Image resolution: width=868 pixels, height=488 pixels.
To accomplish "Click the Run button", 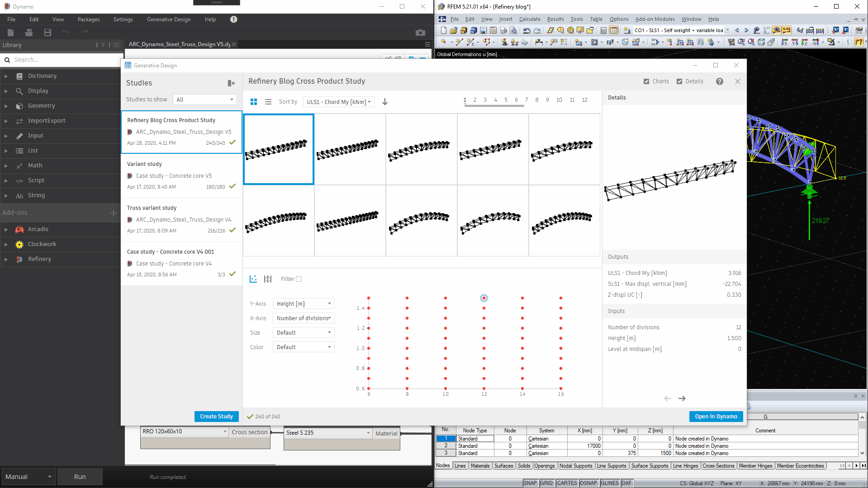I will pyautogui.click(x=80, y=477).
